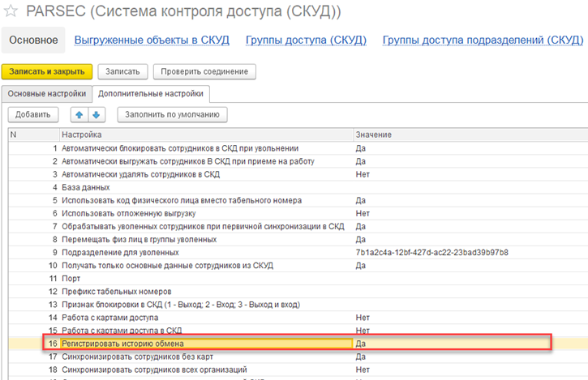Image resolution: width=588 pixels, height=380 pixels.
Task: Move the row up with the up arrow
Action: coord(79,114)
